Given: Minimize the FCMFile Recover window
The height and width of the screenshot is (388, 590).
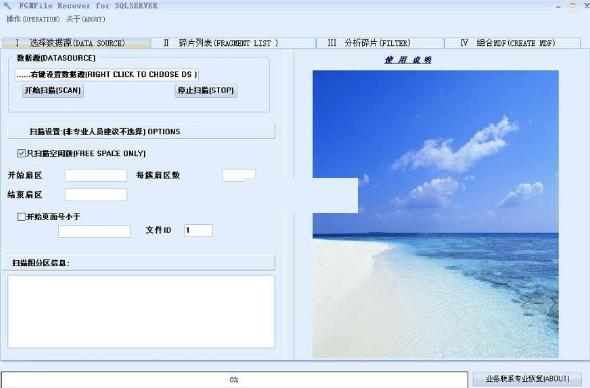Looking at the screenshot, I should click(558, 6).
